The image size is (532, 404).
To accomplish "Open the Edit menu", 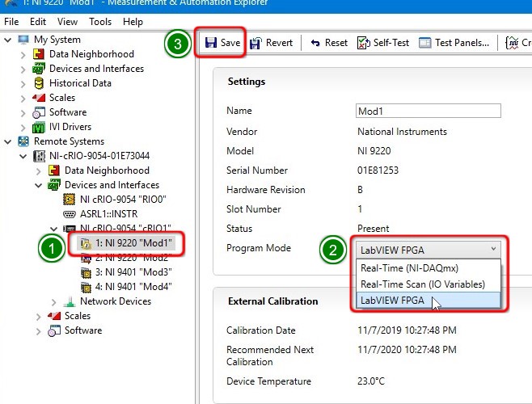I will pos(38,22).
